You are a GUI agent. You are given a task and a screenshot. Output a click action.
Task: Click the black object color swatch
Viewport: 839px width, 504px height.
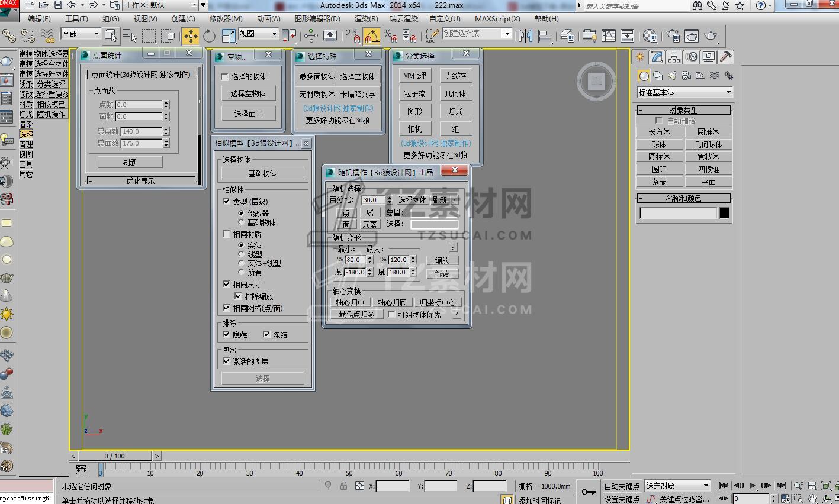pyautogui.click(x=724, y=214)
